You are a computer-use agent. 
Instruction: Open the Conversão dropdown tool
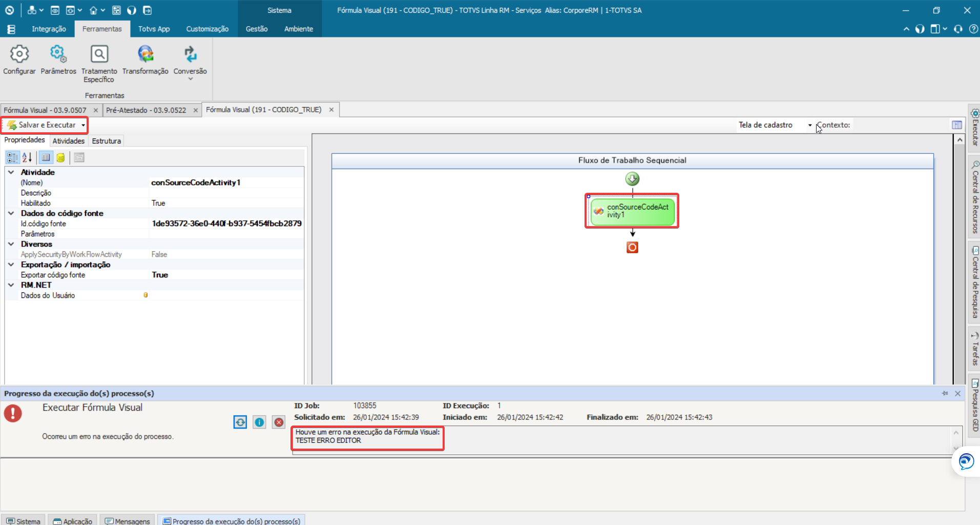point(190,63)
